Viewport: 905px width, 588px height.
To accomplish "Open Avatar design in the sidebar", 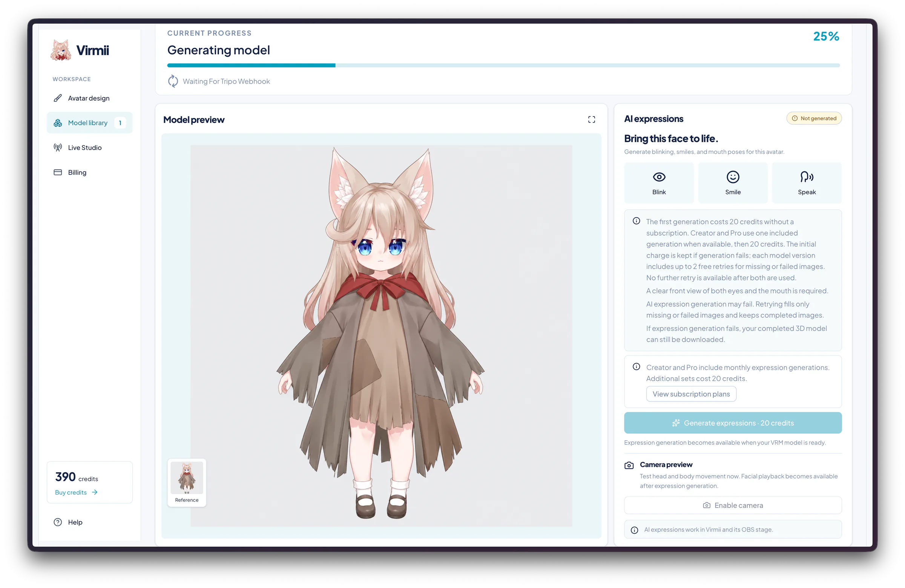I will tap(90, 98).
